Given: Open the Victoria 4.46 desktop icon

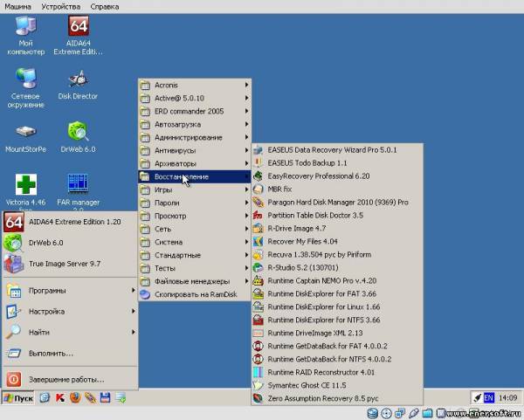Looking at the screenshot, I should click(x=25, y=191).
